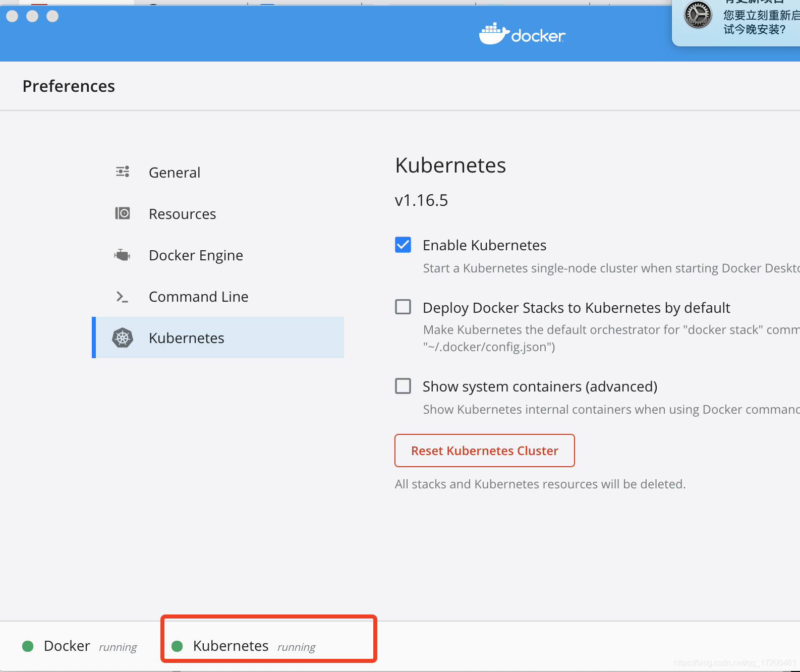Click the green Docker status dot
Image resolution: width=800 pixels, height=672 pixels.
[x=28, y=646]
